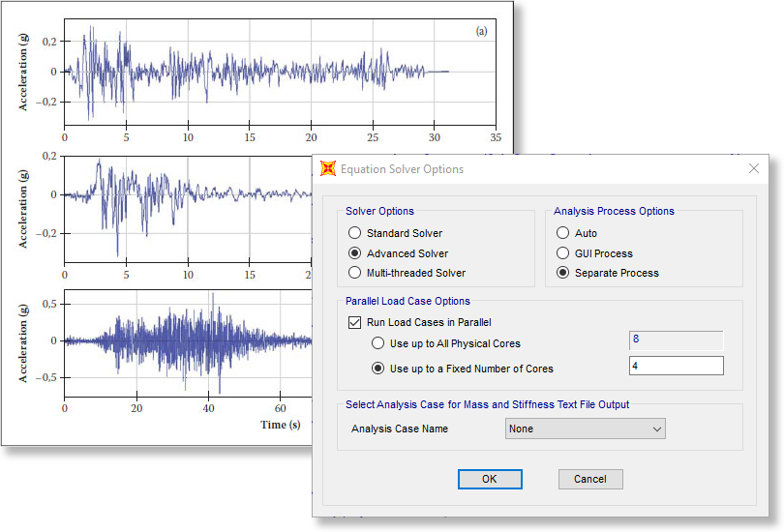Click the Cancel button
This screenshot has width=784, height=532.
tap(590, 479)
